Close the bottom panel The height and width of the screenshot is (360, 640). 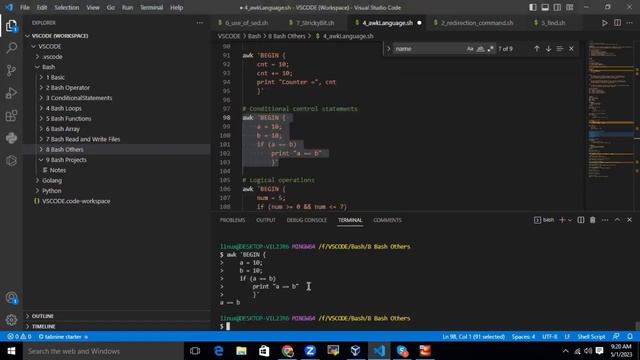tap(629, 220)
